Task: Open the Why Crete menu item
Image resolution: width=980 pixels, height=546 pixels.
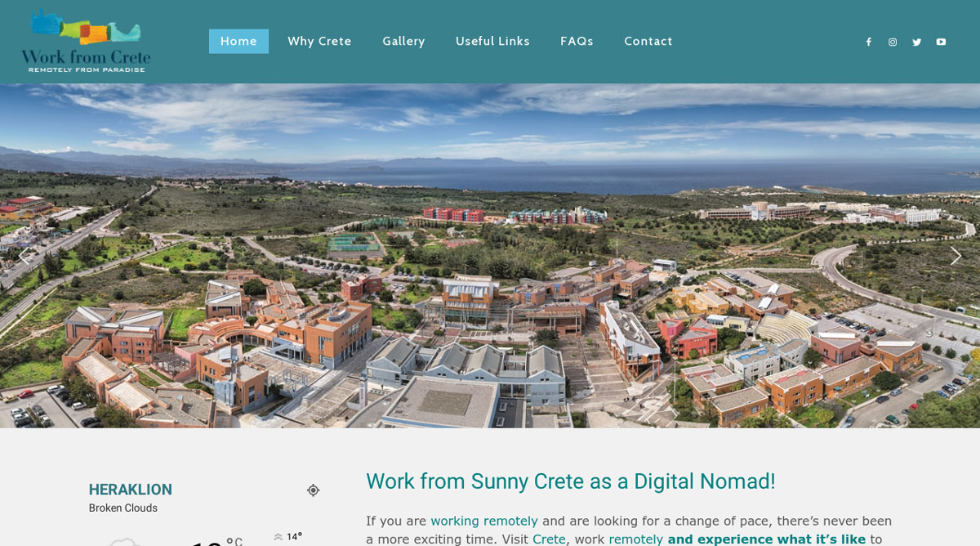Action: (319, 42)
